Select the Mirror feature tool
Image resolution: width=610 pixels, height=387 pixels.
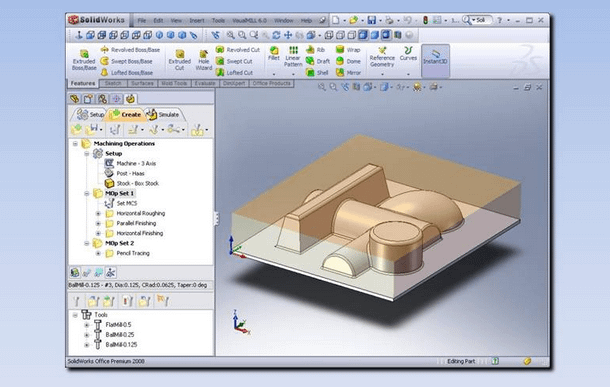(349, 72)
